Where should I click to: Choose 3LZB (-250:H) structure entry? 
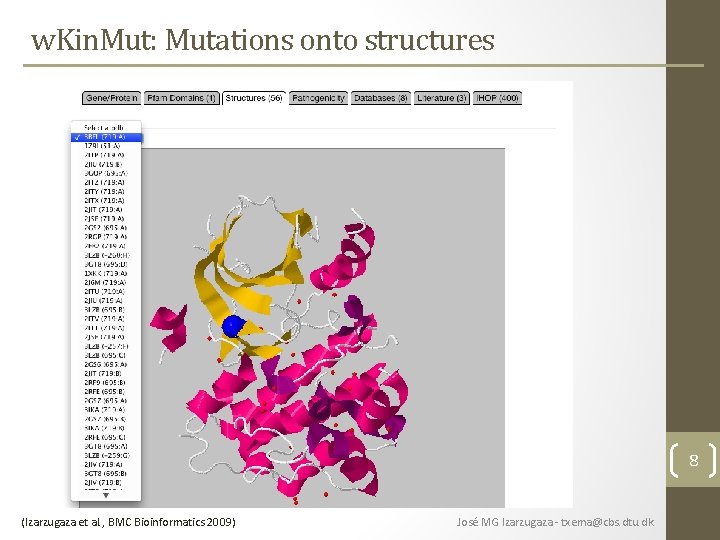tap(107, 255)
